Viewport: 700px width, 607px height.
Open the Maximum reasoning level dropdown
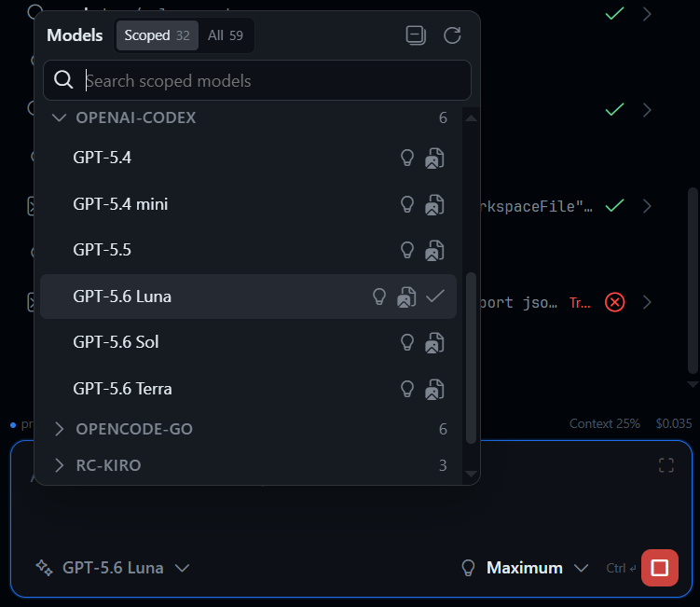pyautogui.click(x=525, y=568)
